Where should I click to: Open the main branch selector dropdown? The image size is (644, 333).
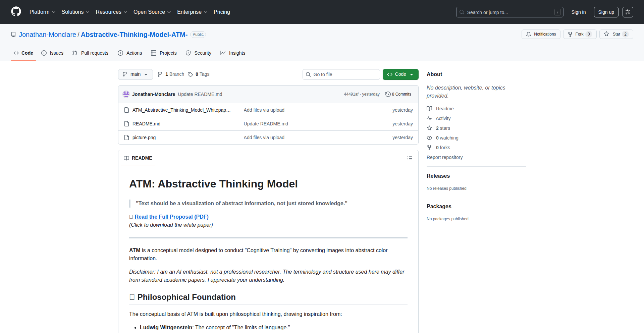[x=136, y=74]
